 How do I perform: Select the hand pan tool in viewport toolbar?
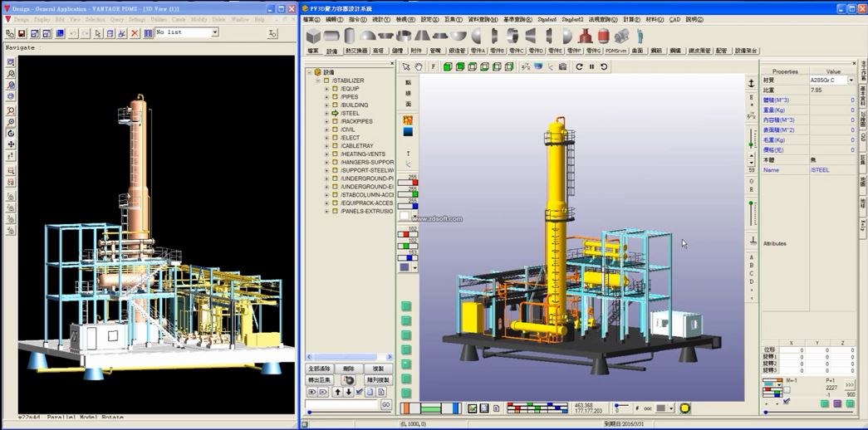[419, 67]
